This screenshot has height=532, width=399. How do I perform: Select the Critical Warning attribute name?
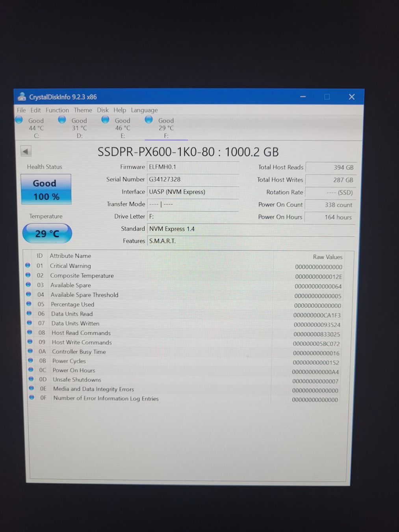pos(71,266)
